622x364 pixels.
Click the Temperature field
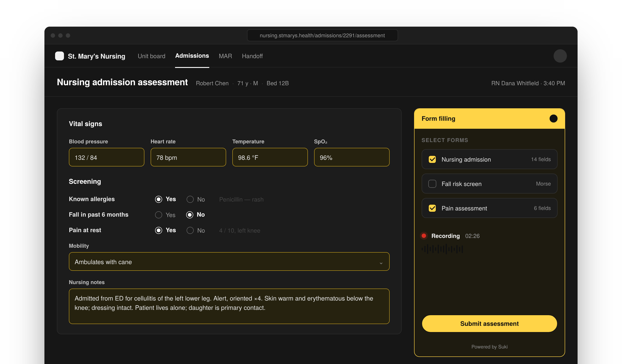pos(270,157)
